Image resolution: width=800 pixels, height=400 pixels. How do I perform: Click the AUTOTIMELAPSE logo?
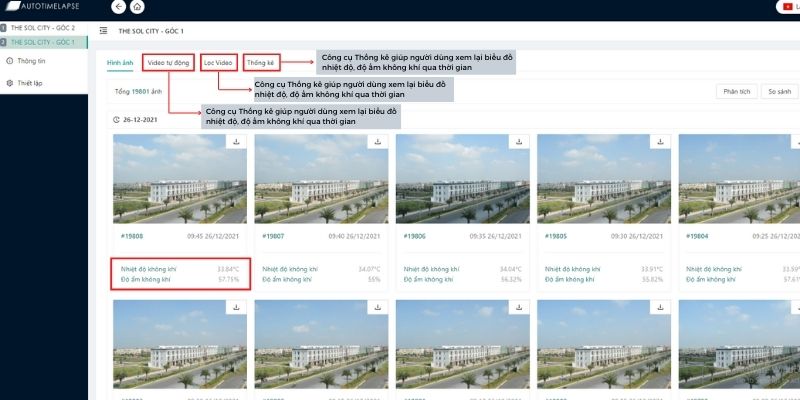pos(42,6)
